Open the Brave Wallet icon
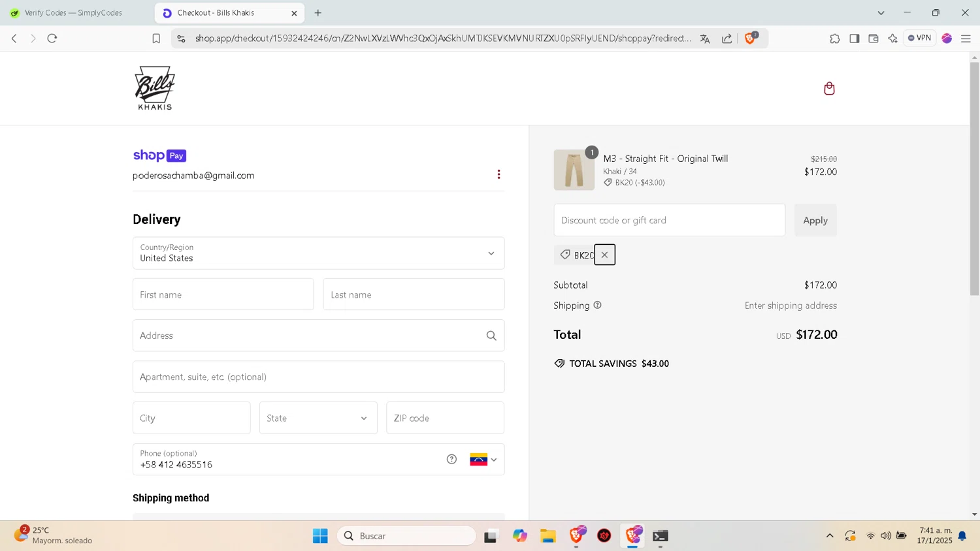980x551 pixels. point(874,39)
